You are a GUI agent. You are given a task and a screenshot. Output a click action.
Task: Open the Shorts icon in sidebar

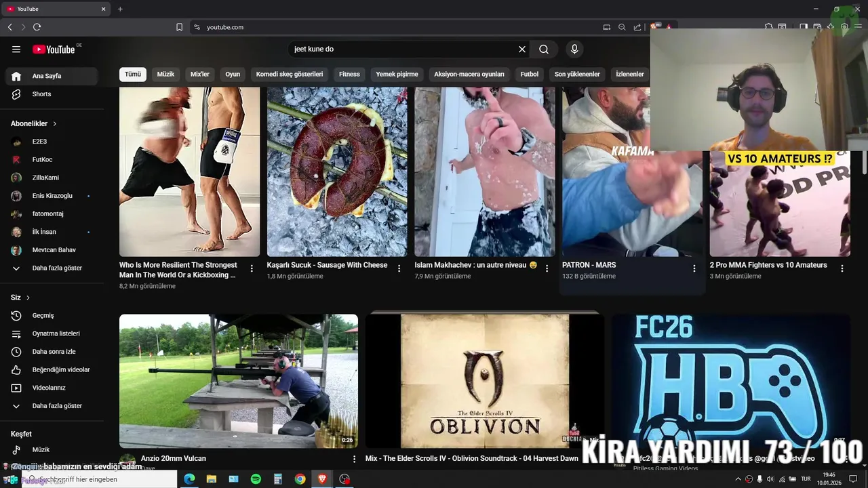16,94
